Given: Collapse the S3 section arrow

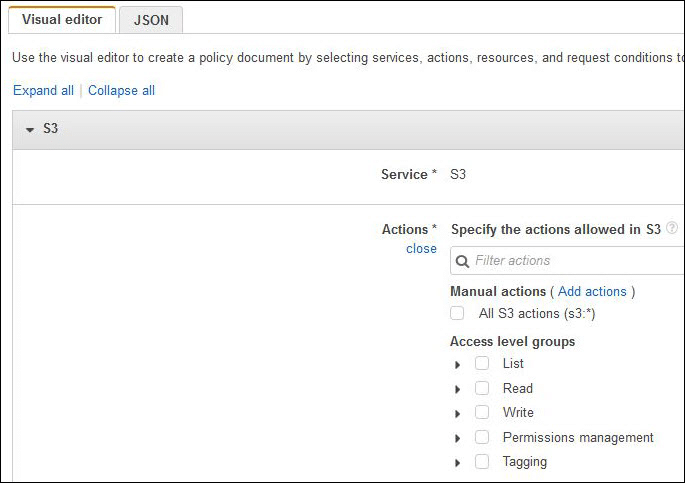Looking at the screenshot, I should (x=30, y=130).
